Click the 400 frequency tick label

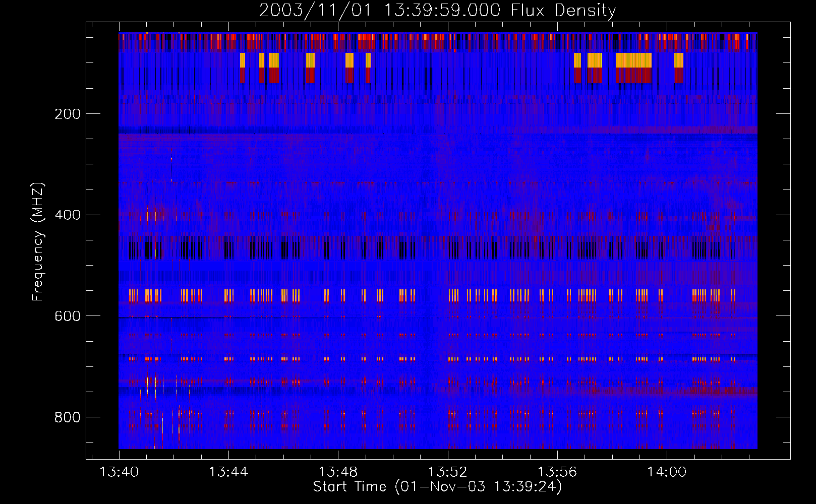68,215
